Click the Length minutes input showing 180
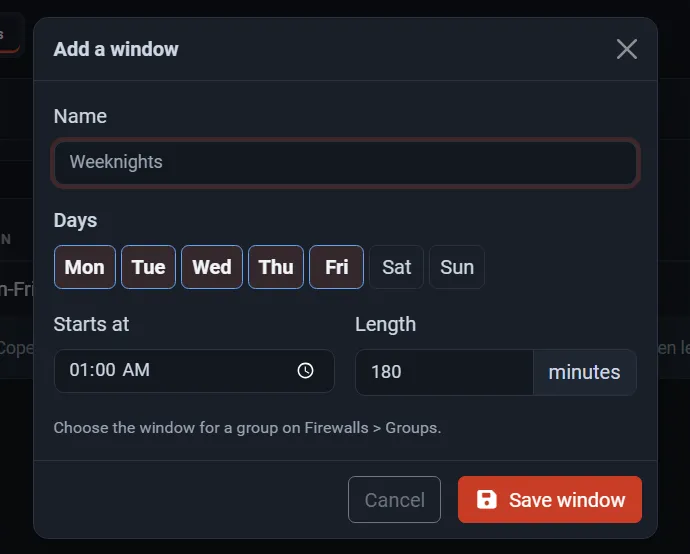Image resolution: width=690 pixels, height=554 pixels. coord(444,372)
